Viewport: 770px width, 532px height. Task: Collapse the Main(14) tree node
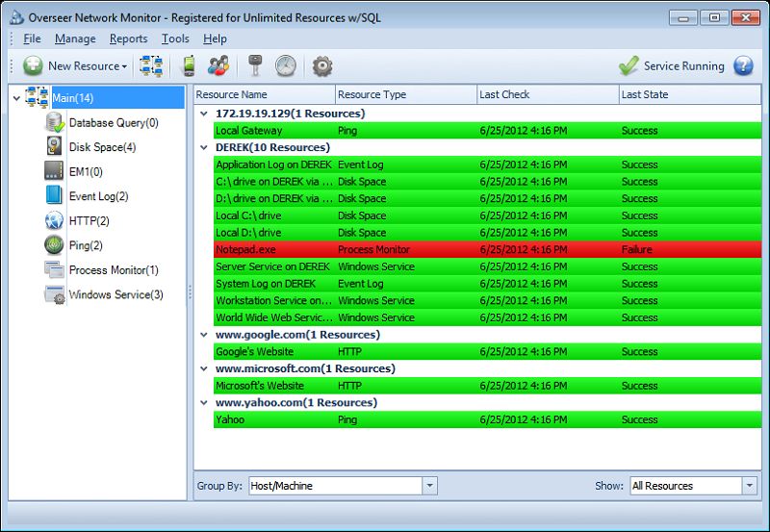pyautogui.click(x=16, y=98)
